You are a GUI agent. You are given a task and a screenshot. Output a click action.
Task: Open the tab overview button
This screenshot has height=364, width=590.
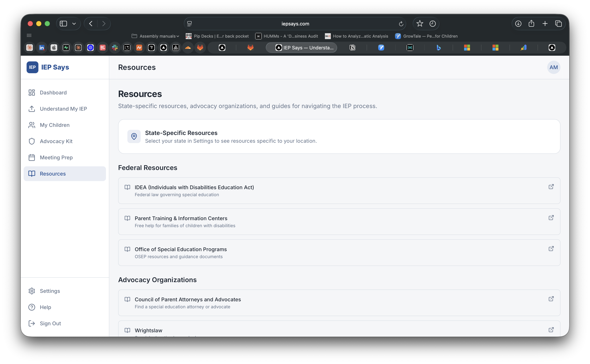click(x=558, y=24)
